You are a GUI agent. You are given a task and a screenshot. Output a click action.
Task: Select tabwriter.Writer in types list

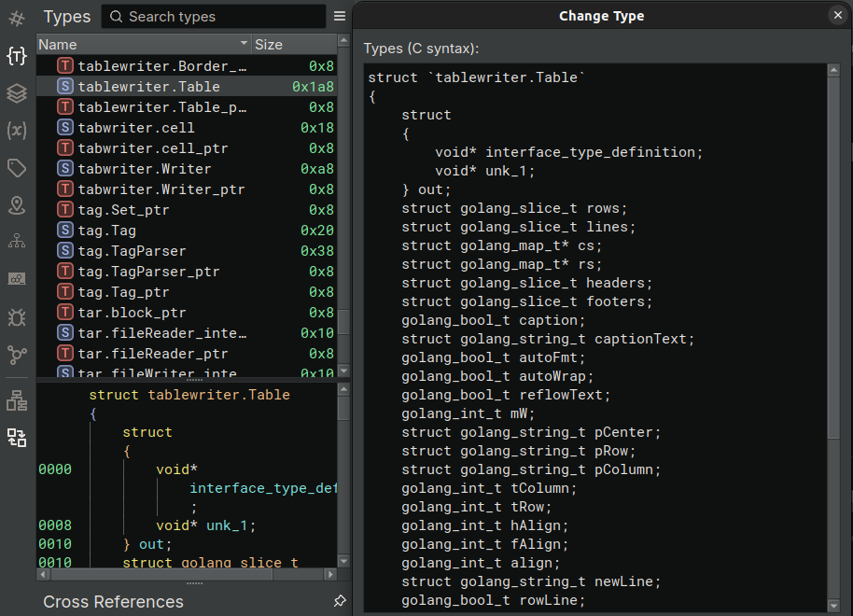145,169
